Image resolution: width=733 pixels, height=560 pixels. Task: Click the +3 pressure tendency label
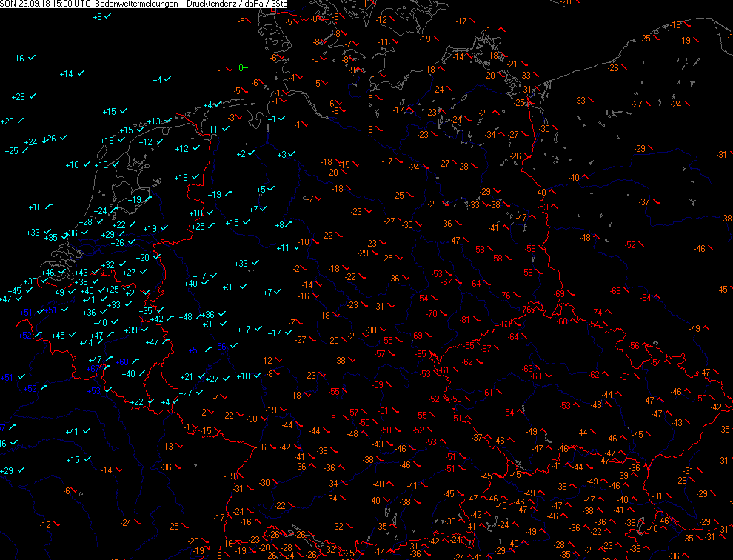click(x=281, y=155)
